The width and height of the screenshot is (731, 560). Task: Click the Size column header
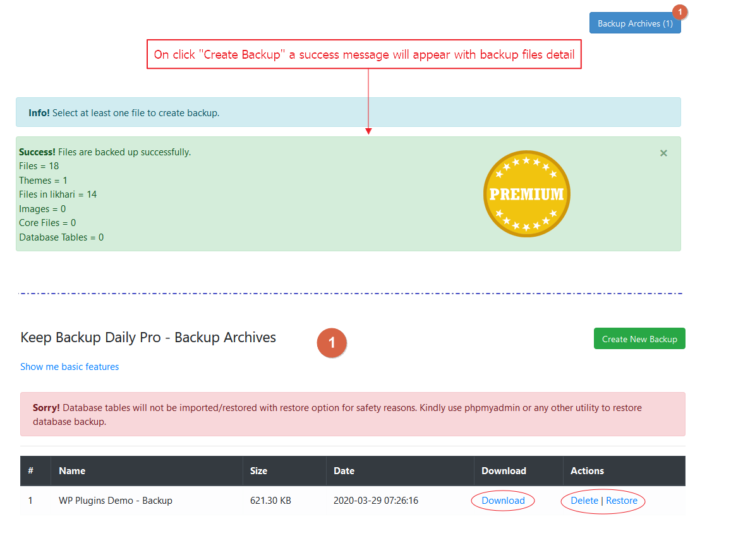(x=258, y=471)
